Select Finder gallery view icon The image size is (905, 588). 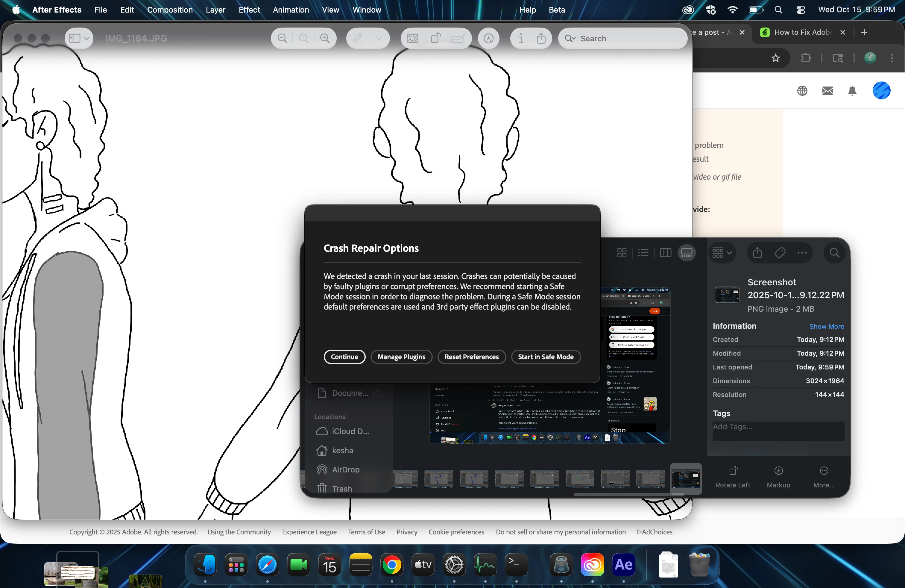coord(687,253)
